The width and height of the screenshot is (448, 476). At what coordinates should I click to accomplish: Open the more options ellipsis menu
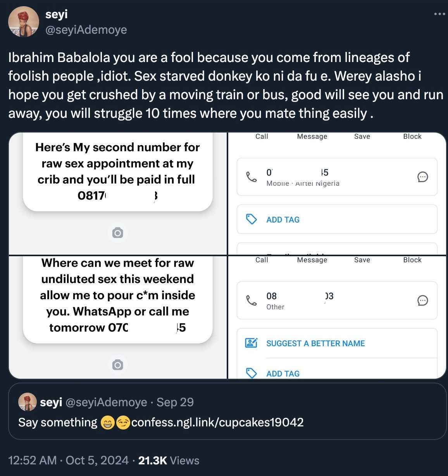pos(439,14)
